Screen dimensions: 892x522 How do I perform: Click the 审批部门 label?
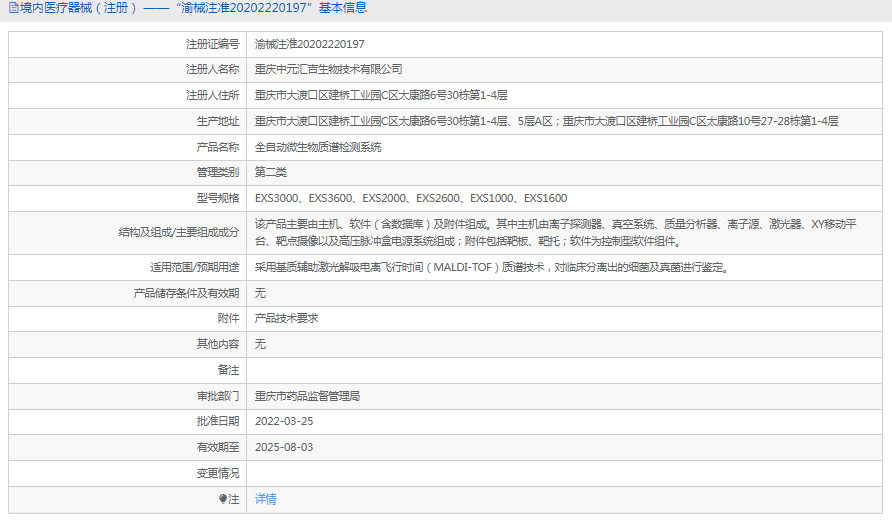click(x=218, y=396)
